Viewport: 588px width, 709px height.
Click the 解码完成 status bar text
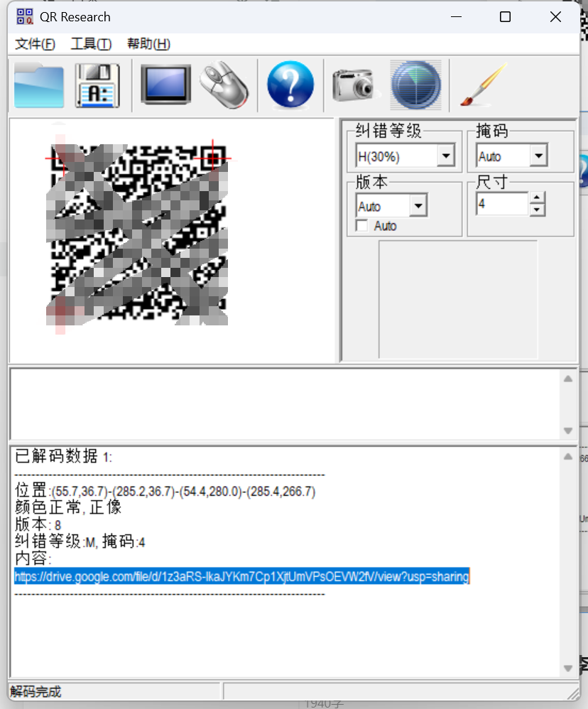(36, 691)
